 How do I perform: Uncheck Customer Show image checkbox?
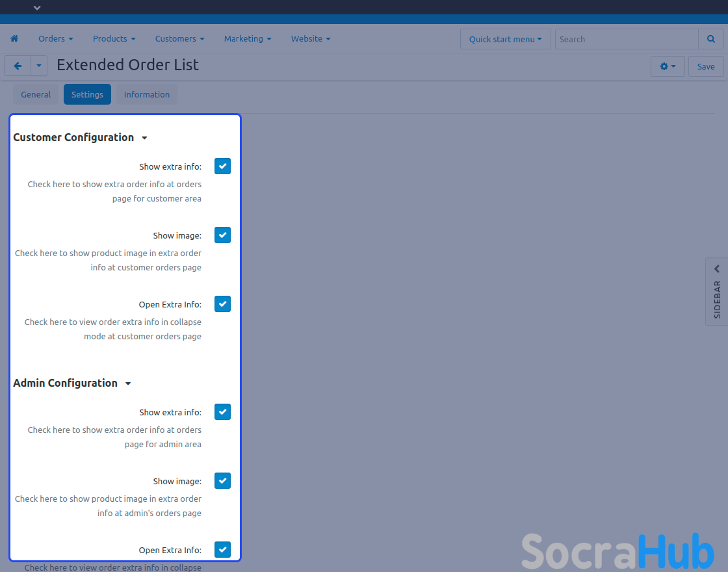(222, 235)
